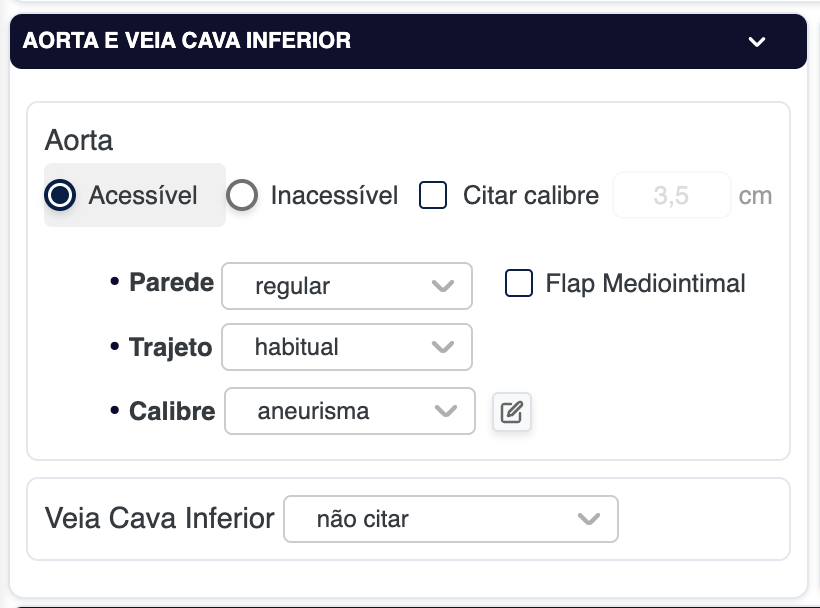Enable the Citar calibre checkbox

coord(433,195)
